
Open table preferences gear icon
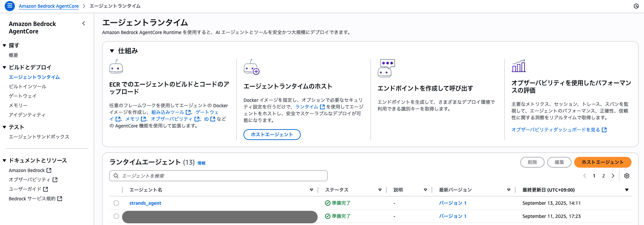pos(627,176)
